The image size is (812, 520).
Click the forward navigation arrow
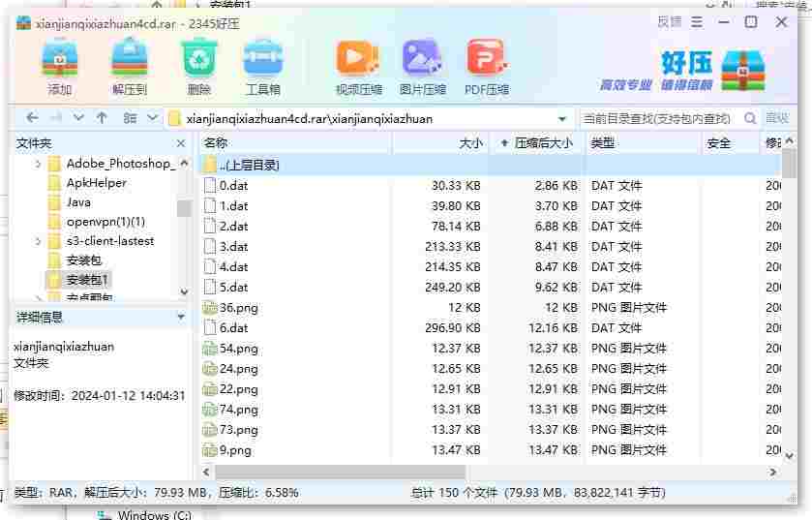(x=55, y=118)
